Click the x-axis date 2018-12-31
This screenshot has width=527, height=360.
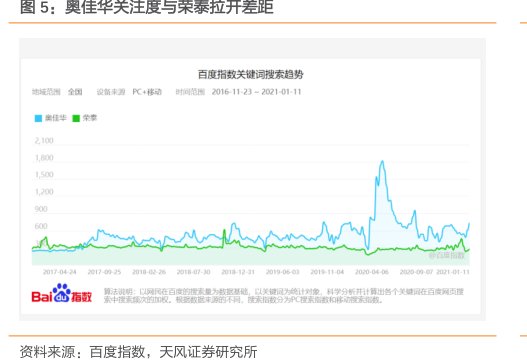(x=238, y=272)
